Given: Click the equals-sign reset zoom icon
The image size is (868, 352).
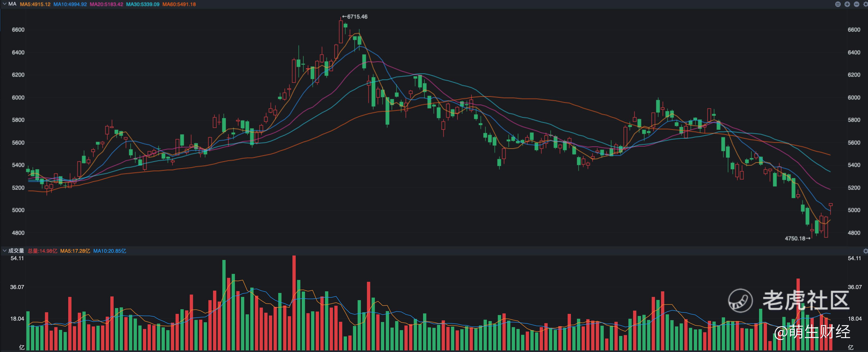Looking at the screenshot, I should (838, 4).
